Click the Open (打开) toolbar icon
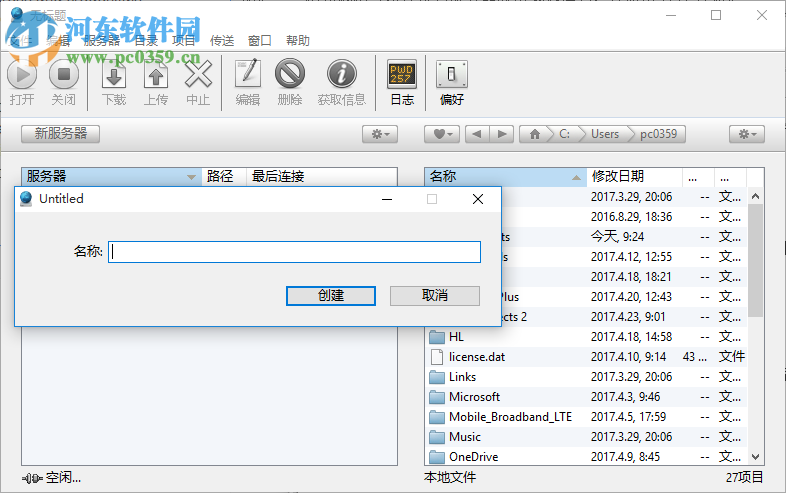The width and height of the screenshot is (786, 493). coord(22,75)
